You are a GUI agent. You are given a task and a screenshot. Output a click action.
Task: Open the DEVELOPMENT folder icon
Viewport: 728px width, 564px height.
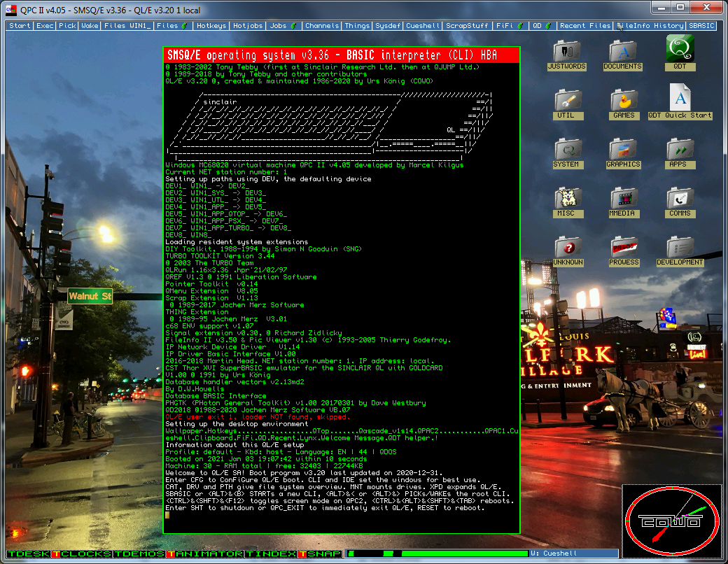[680, 251]
